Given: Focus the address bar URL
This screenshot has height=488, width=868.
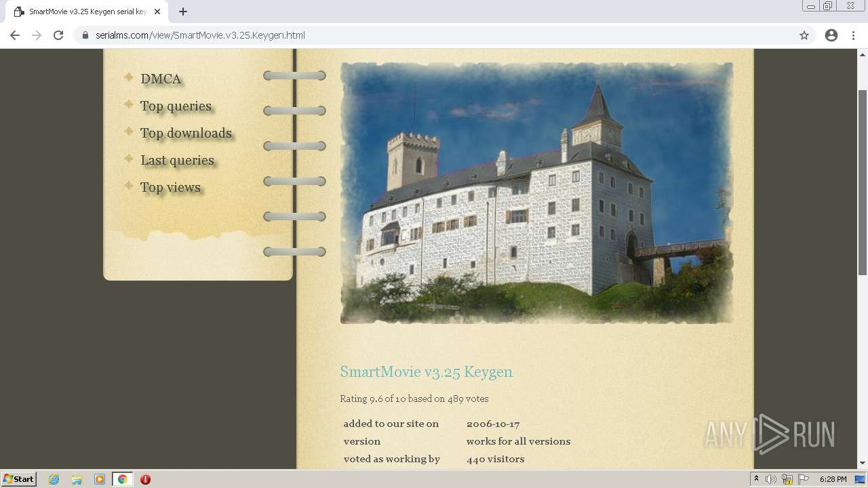Looking at the screenshot, I should click(200, 35).
